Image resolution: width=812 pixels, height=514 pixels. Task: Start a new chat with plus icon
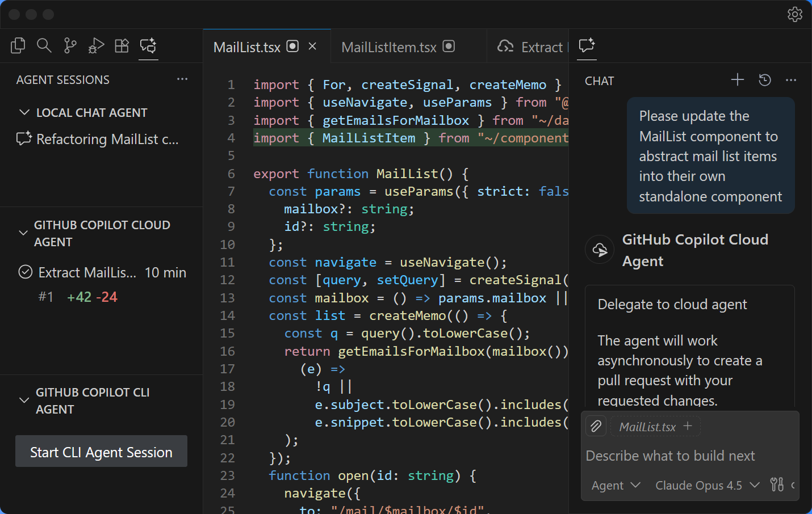pos(737,80)
